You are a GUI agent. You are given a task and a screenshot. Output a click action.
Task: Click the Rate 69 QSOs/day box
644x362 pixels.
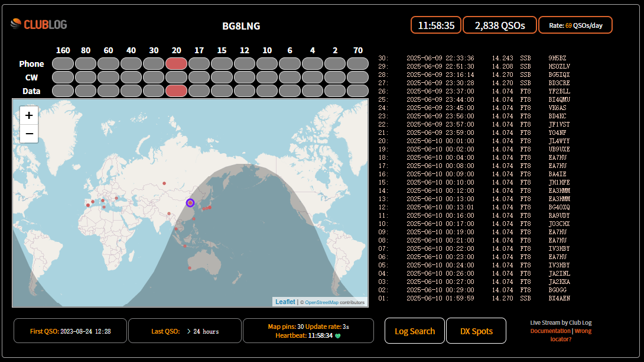[575, 25]
